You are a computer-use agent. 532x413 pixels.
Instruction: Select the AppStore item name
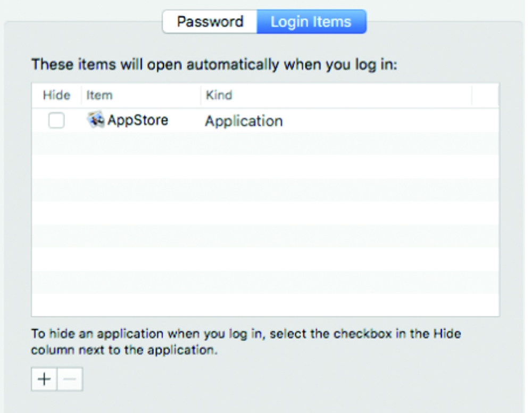coord(138,120)
